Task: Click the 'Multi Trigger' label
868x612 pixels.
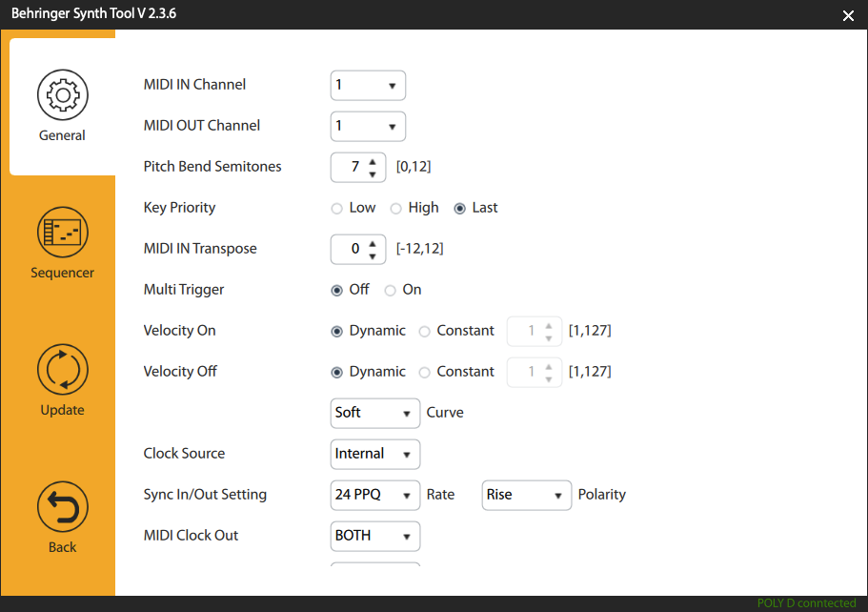Action: [x=184, y=290]
